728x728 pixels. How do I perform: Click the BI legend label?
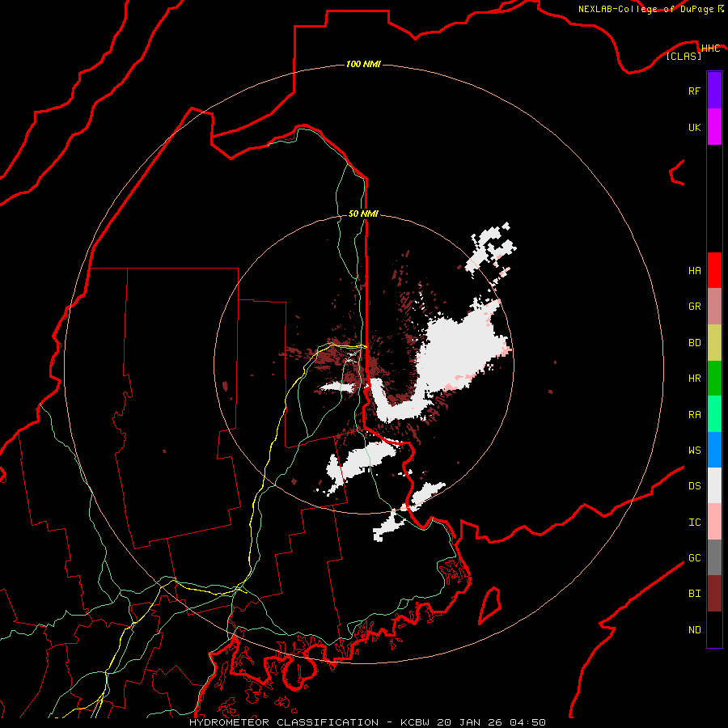[694, 594]
